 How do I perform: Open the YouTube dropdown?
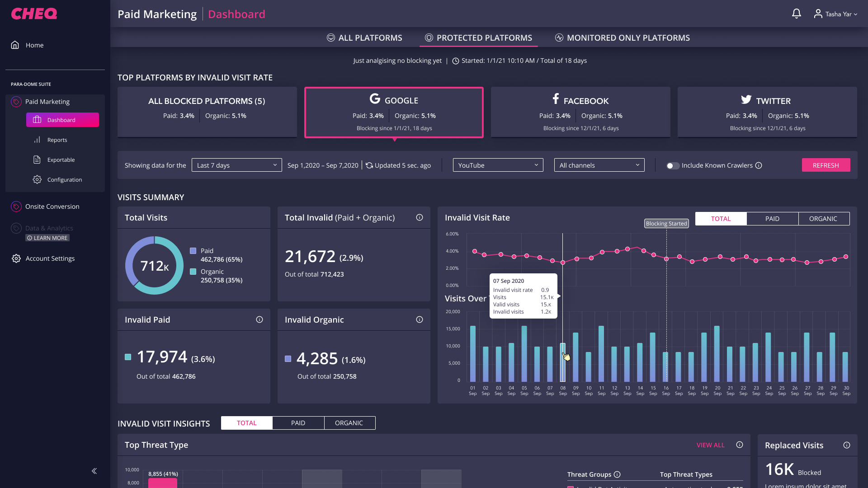(498, 165)
